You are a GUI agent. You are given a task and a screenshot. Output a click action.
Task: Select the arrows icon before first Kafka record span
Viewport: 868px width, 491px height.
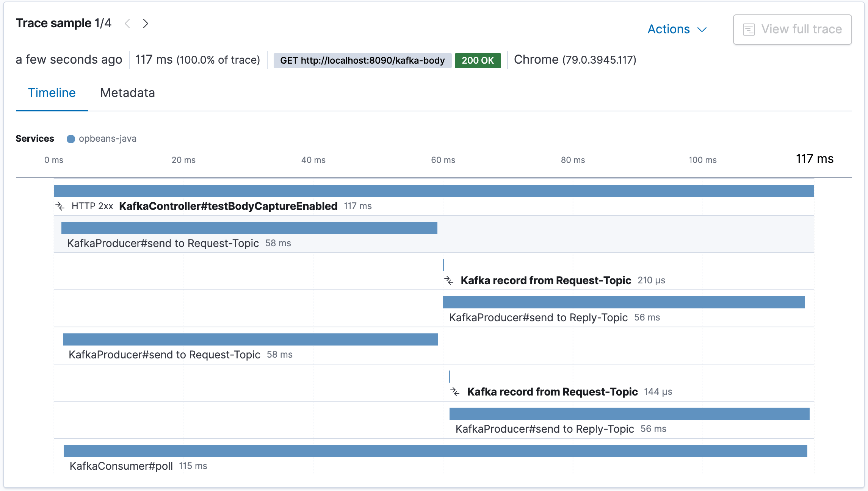point(450,280)
